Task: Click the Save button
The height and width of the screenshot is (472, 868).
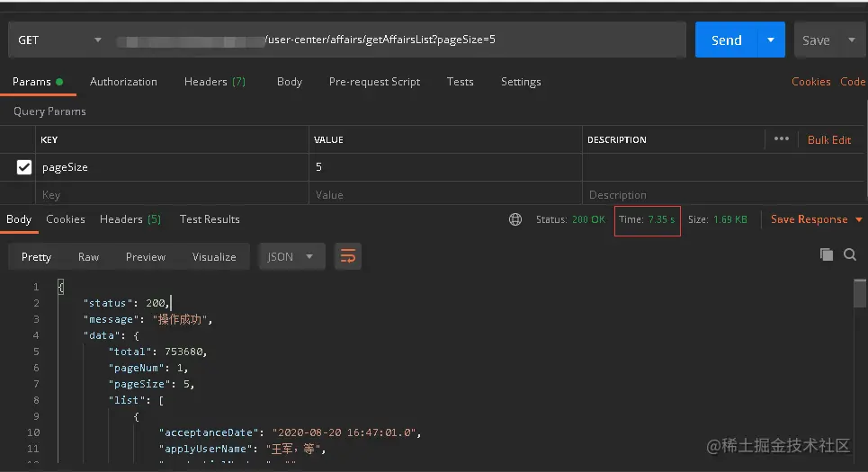Action: (x=817, y=40)
